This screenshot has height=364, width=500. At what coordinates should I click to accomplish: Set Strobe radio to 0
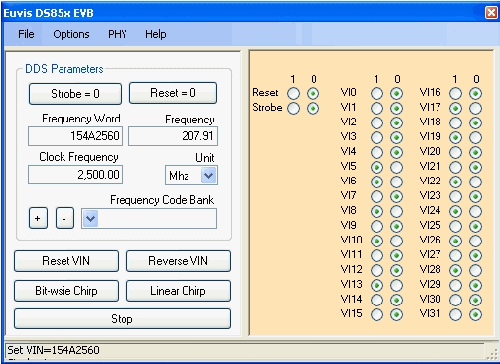[x=313, y=108]
